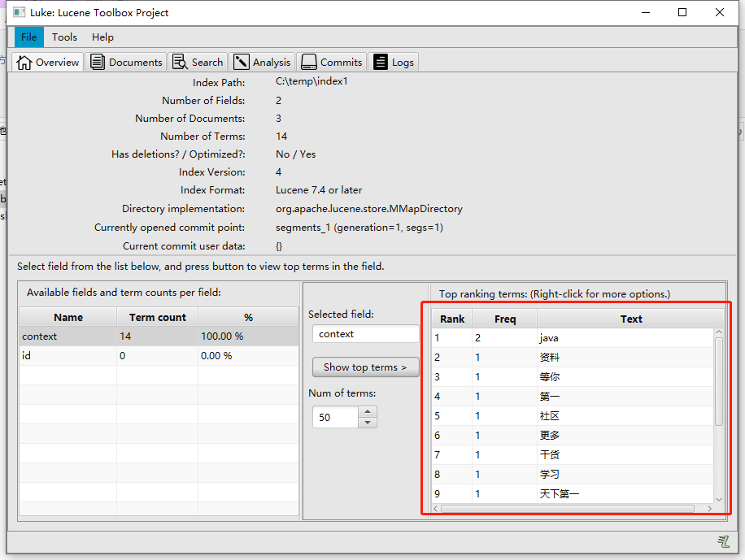Screen dimensions: 745x560
Task: Click the Search tab magnifier icon
Action: point(180,62)
